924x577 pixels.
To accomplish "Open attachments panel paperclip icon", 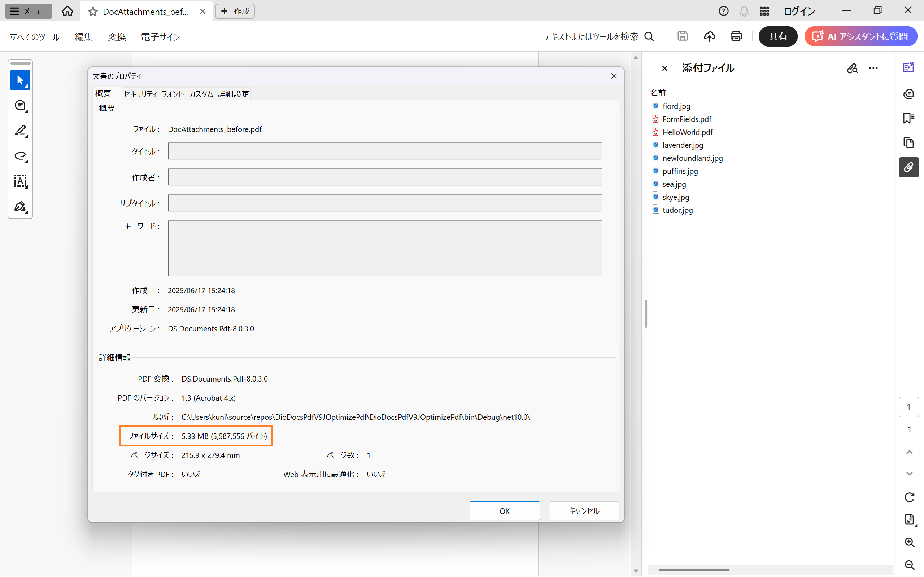I will (908, 168).
